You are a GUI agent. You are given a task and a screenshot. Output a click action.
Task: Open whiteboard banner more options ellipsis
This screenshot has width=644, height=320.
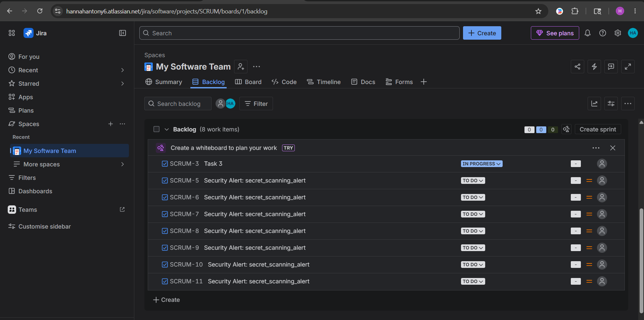coord(596,148)
